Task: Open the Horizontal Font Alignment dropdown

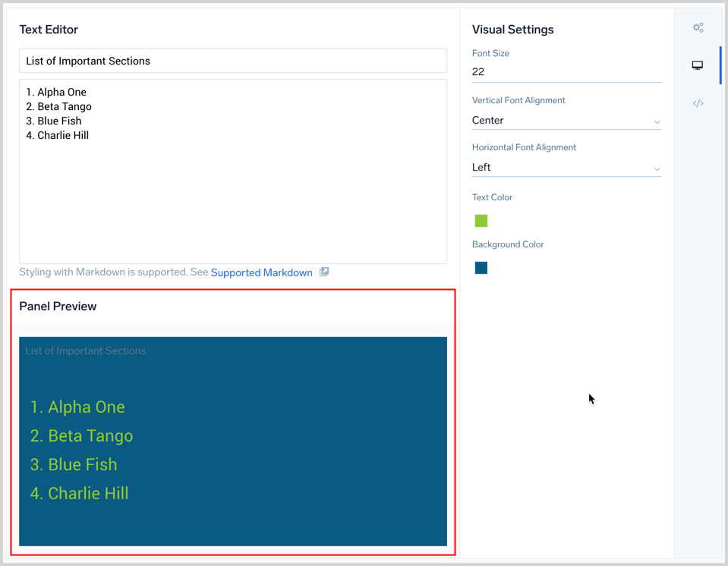Action: pyautogui.click(x=566, y=167)
